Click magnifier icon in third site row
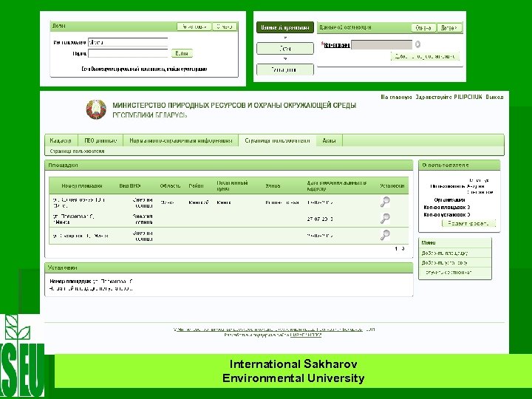Image resolution: width=532 pixels, height=399 pixels. 385,235
